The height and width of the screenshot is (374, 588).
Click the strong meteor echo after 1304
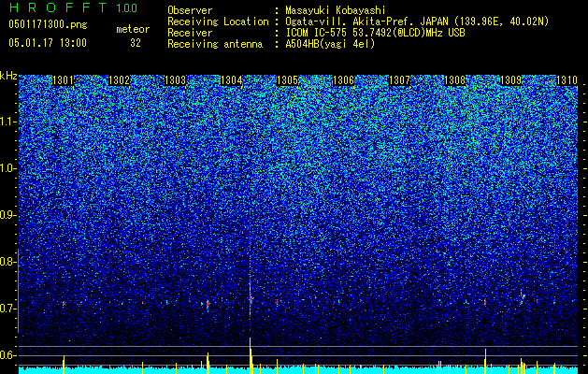pos(251,299)
